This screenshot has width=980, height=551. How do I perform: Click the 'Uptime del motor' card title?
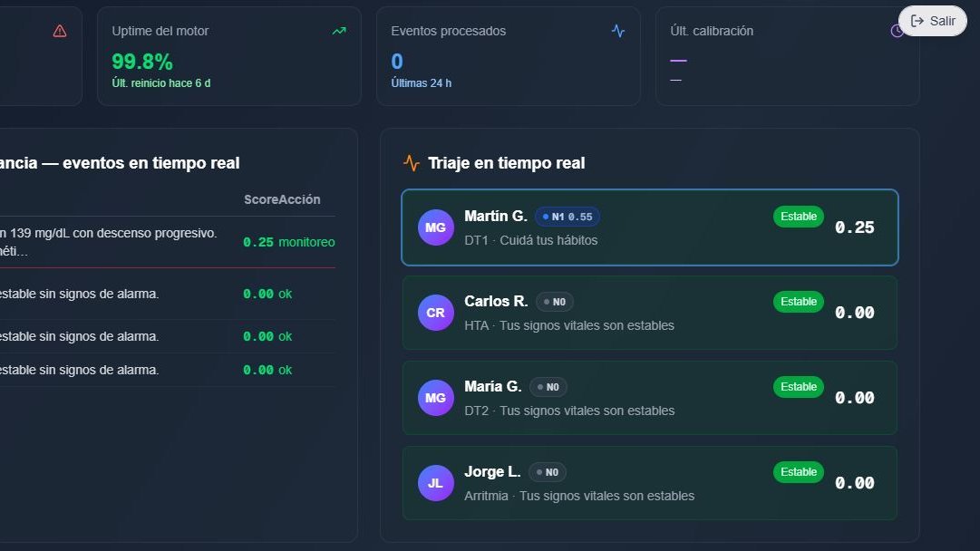coord(160,31)
